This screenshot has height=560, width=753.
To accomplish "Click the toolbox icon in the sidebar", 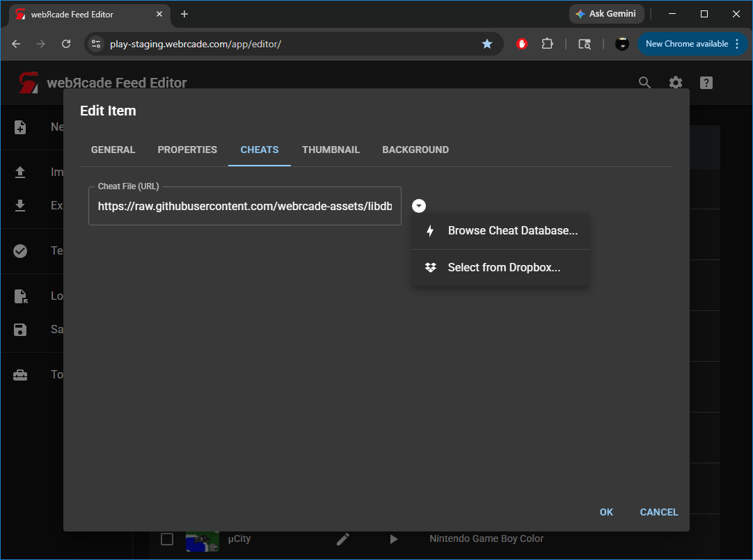I will tap(20, 375).
